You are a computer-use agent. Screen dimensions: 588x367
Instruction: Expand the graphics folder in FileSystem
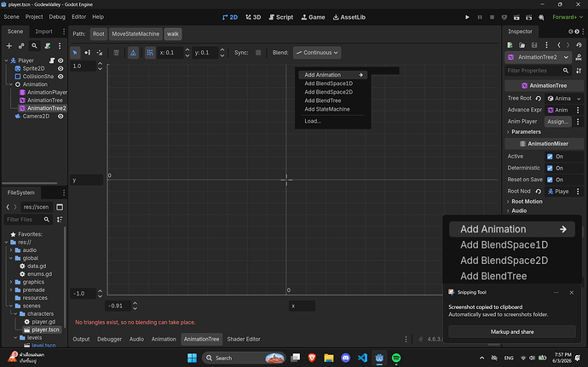click(x=11, y=282)
